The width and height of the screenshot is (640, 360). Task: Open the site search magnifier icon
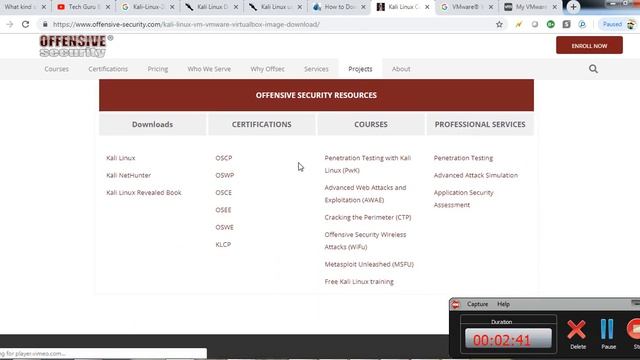pos(593,69)
